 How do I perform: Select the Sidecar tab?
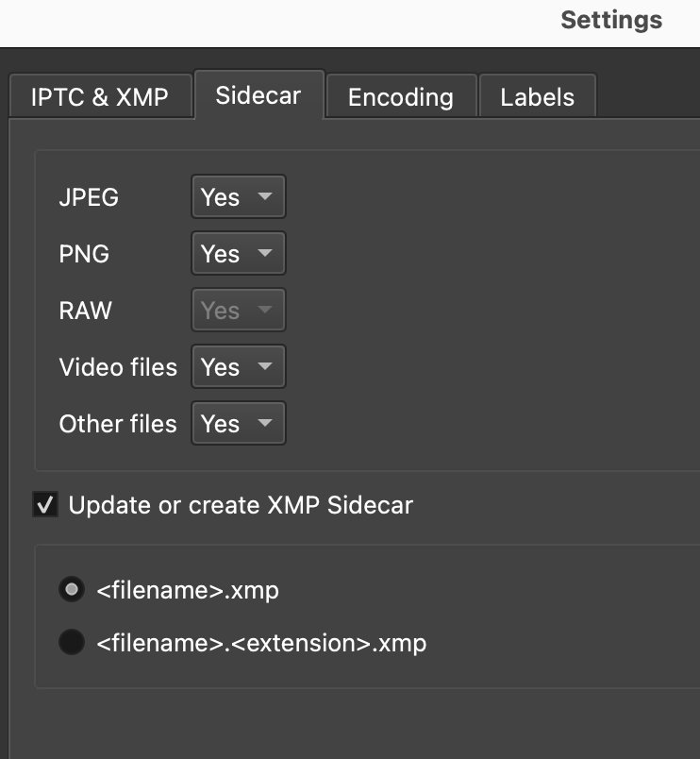click(258, 95)
